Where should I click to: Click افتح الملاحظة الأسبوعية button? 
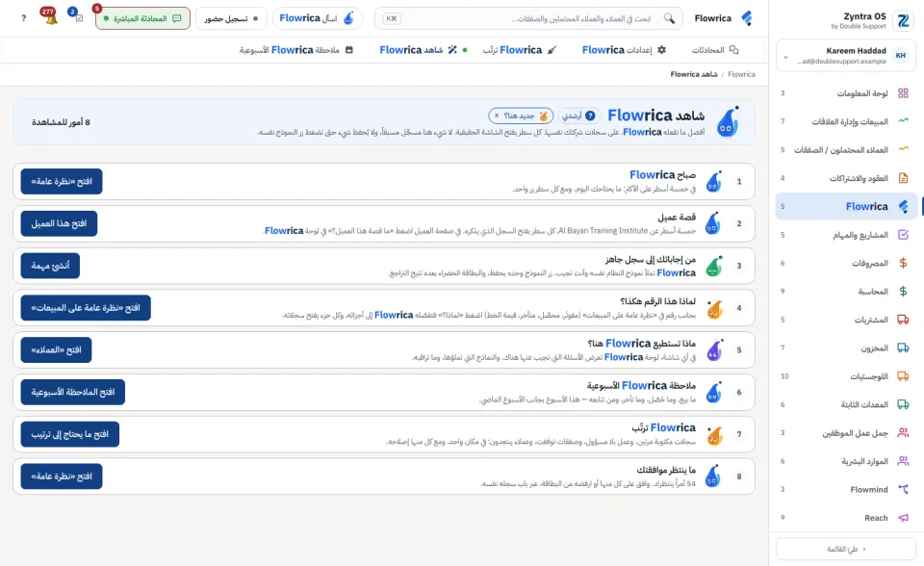[72, 392]
